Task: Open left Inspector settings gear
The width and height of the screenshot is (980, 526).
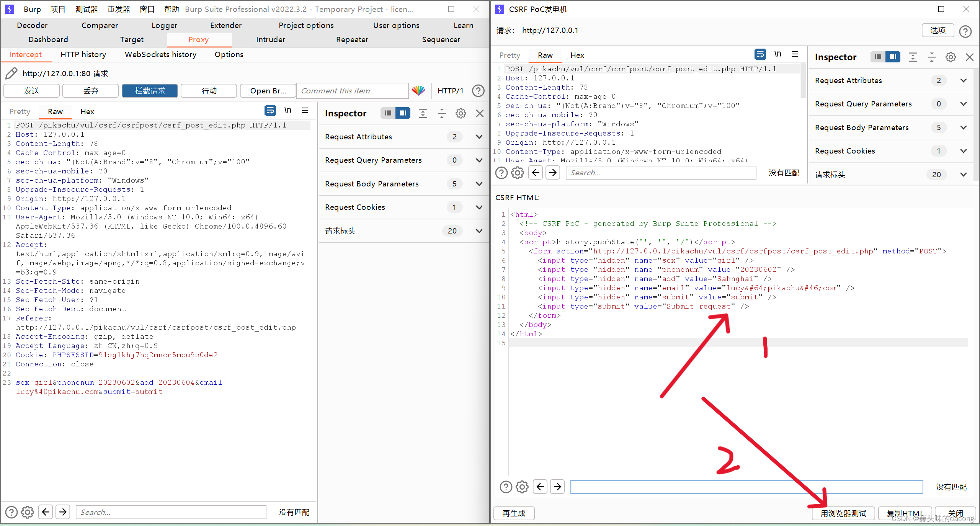Action: [x=461, y=113]
